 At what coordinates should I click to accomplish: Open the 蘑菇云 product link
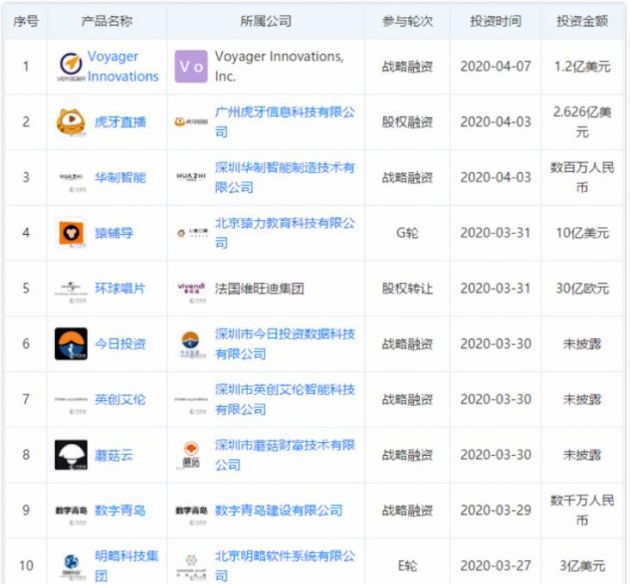point(114,455)
